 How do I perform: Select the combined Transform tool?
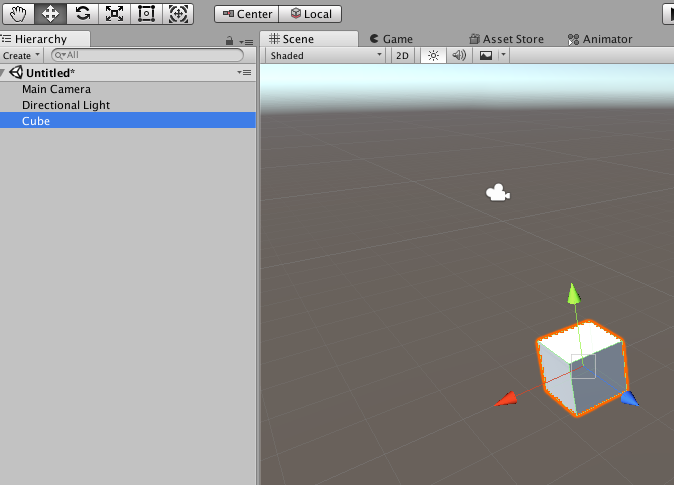[x=178, y=14]
